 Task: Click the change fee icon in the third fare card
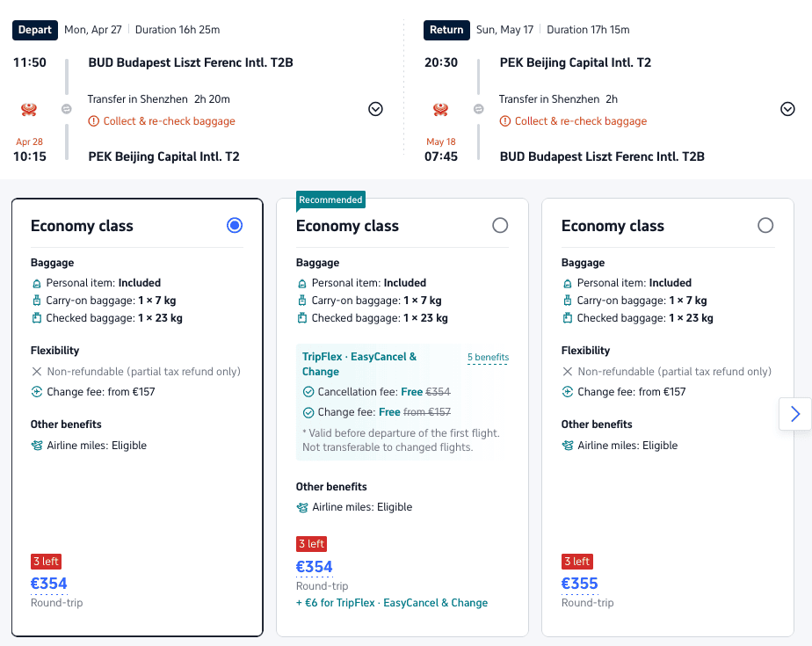click(x=568, y=392)
